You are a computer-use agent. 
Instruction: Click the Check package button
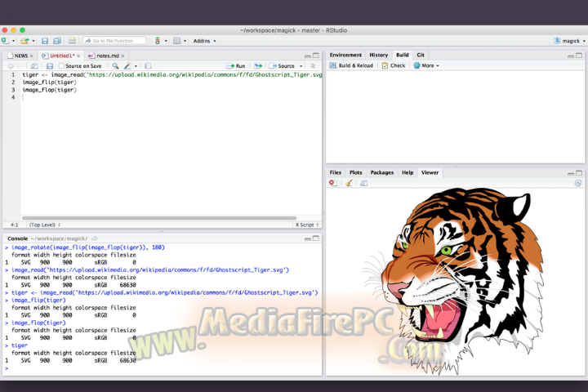(394, 65)
